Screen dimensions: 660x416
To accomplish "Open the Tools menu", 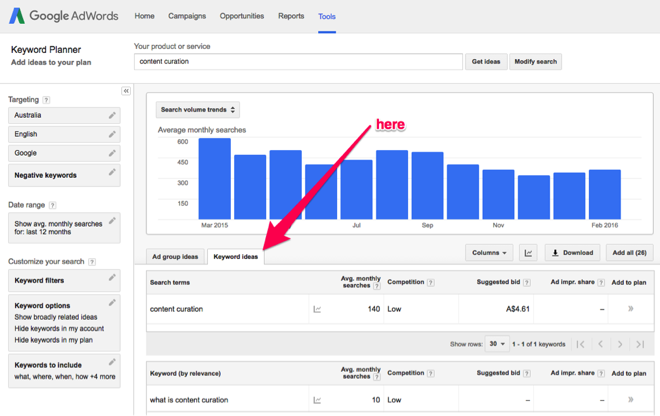I will pyautogui.click(x=327, y=16).
